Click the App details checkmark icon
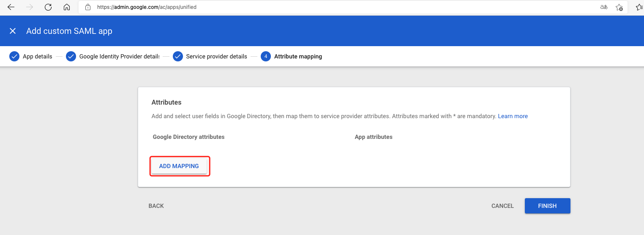 click(14, 56)
